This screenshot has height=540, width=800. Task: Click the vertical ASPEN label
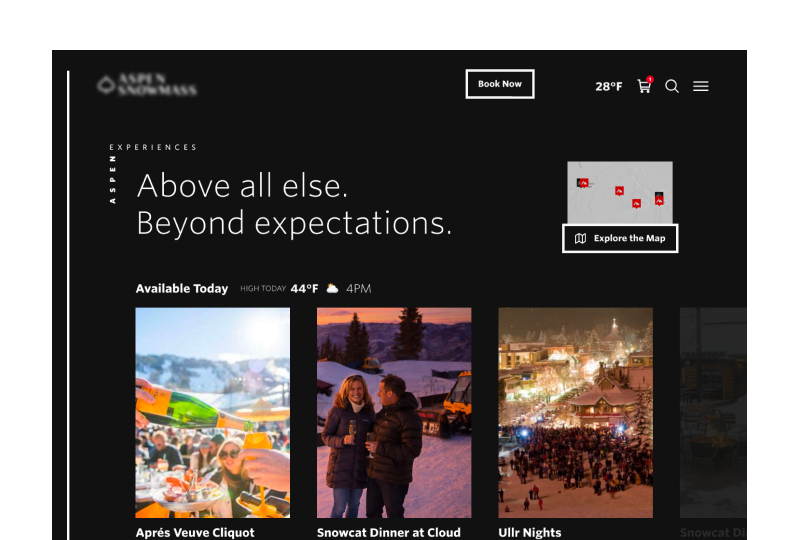click(x=113, y=180)
